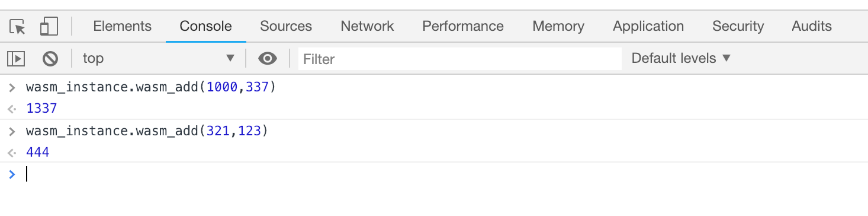The image size is (868, 216).
Task: Expand the Default levels dropdown
Action: (x=681, y=58)
